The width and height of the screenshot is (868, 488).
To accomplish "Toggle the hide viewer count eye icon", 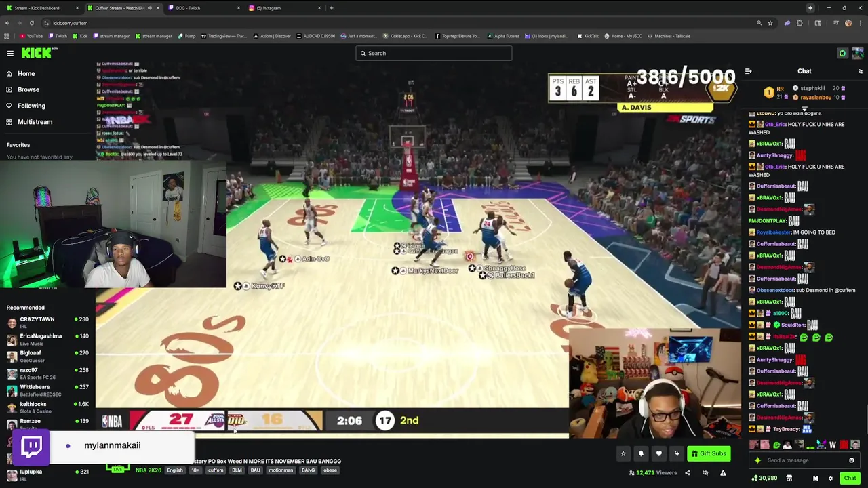I will pyautogui.click(x=705, y=473).
